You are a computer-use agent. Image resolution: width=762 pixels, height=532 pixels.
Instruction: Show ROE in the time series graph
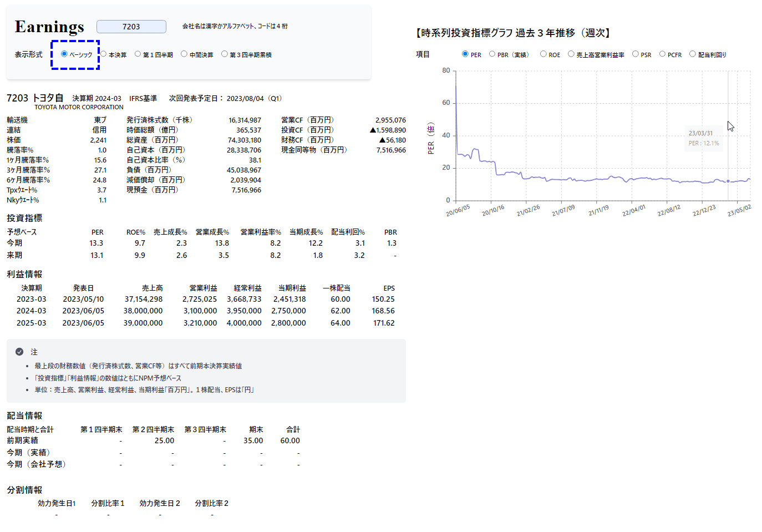coord(543,54)
